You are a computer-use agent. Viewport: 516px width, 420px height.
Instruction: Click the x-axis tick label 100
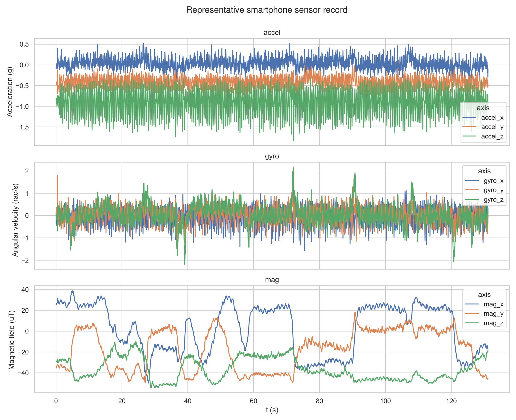[x=385, y=401]
